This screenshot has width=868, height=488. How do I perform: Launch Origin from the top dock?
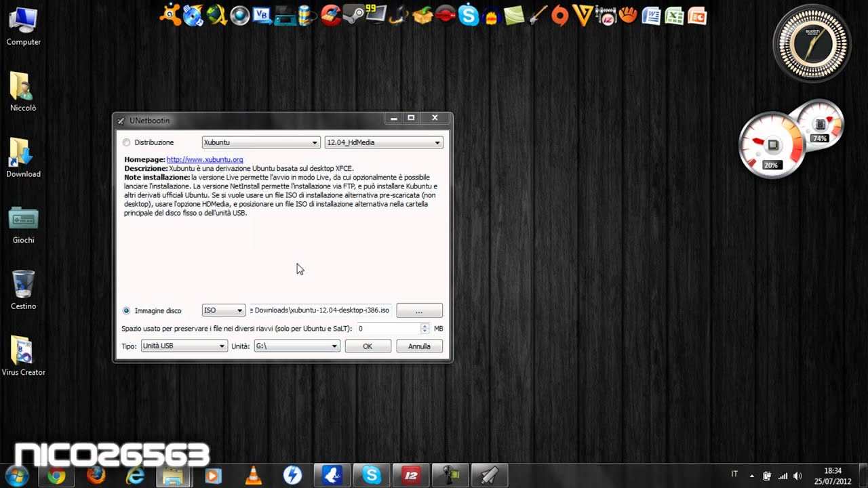click(x=560, y=15)
